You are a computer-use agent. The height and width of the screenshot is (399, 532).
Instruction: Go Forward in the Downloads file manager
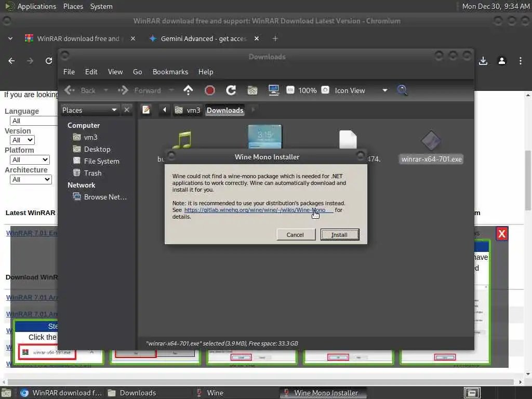(x=139, y=90)
